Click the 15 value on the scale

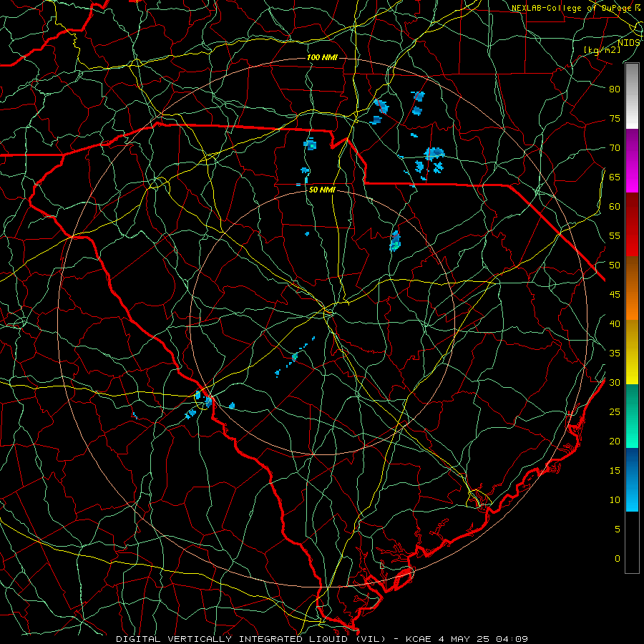pos(615,471)
